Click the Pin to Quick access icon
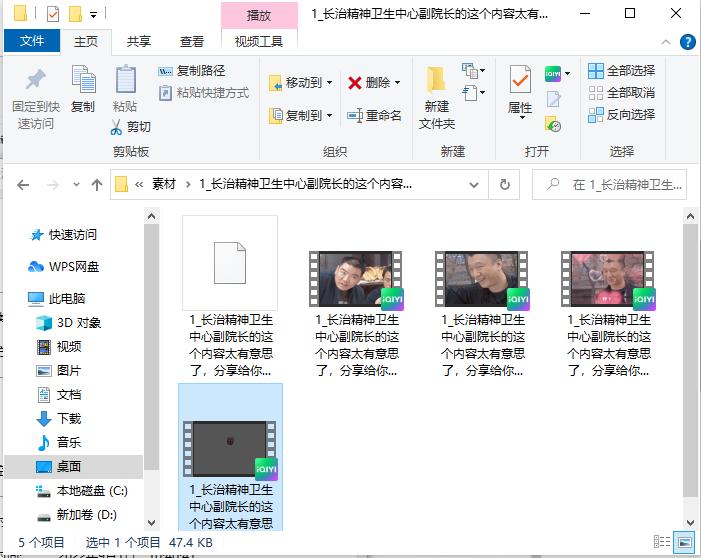The height and width of the screenshot is (558, 701). pos(36,80)
